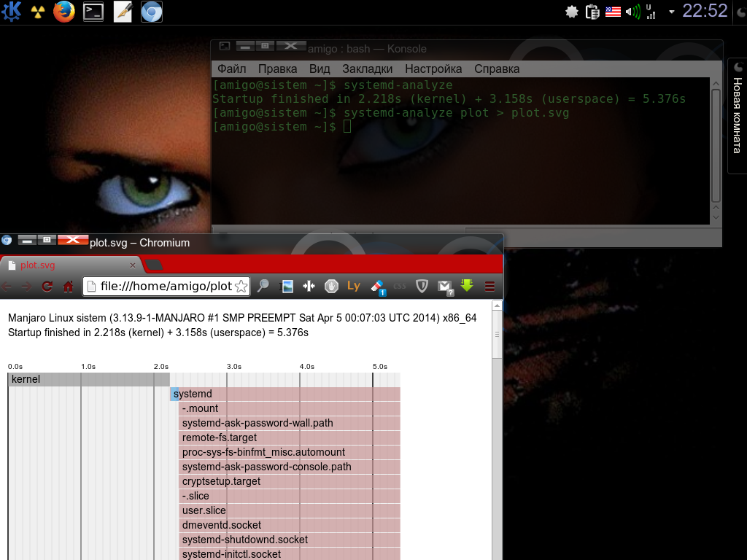Open a new tab in Chromium
Image resolution: width=747 pixels, height=560 pixels.
click(153, 265)
